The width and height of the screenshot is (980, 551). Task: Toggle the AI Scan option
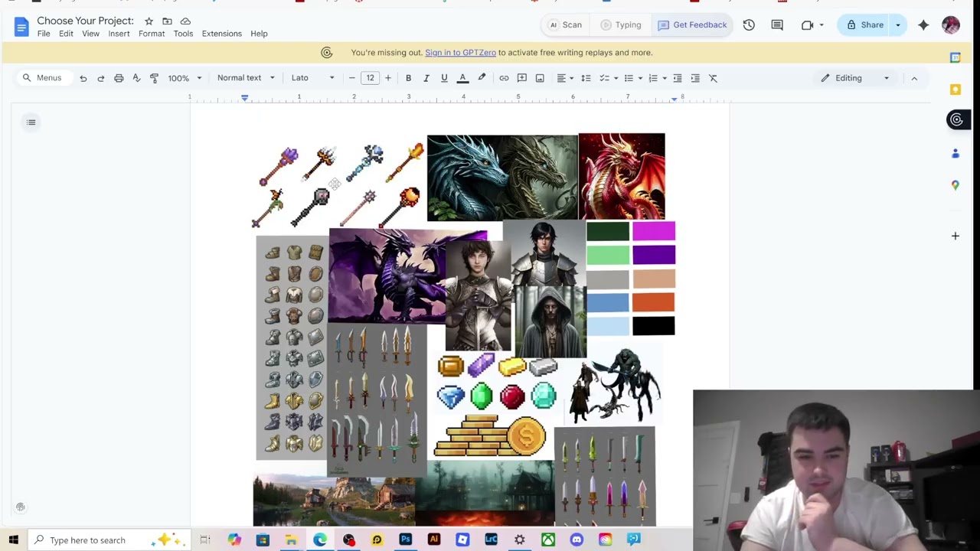point(566,25)
